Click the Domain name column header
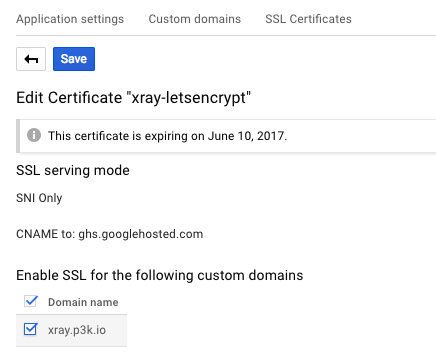 click(83, 302)
